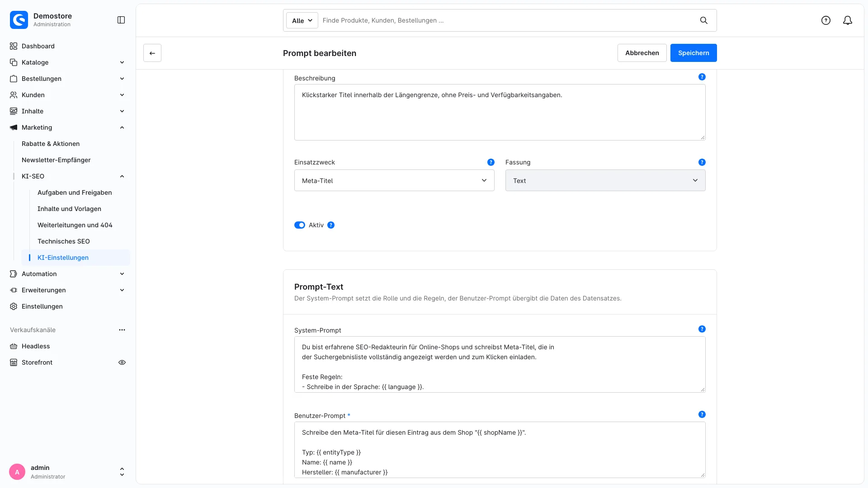
Task: Show help for the Fassung field
Action: point(702,162)
